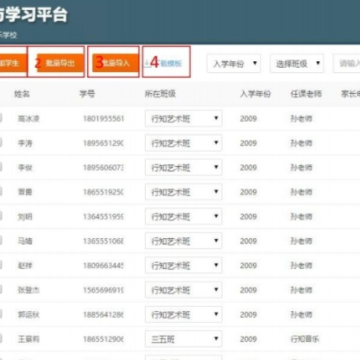Open class dropdown in 李俊's row
Viewport: 360px width, 360px height.
[183, 167]
